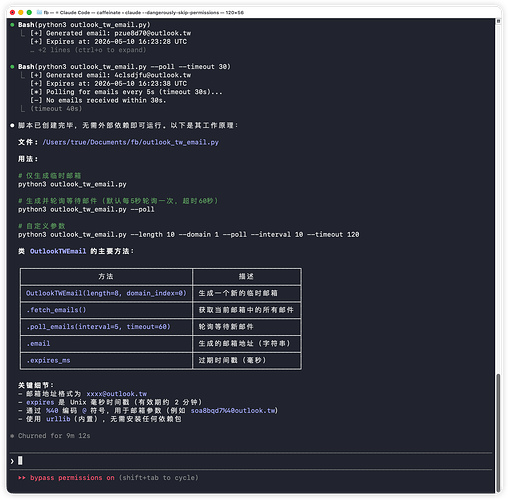The height and width of the screenshot is (500, 508).
Task: Click 'No emails received within 30s.' line
Action: click(x=98, y=100)
